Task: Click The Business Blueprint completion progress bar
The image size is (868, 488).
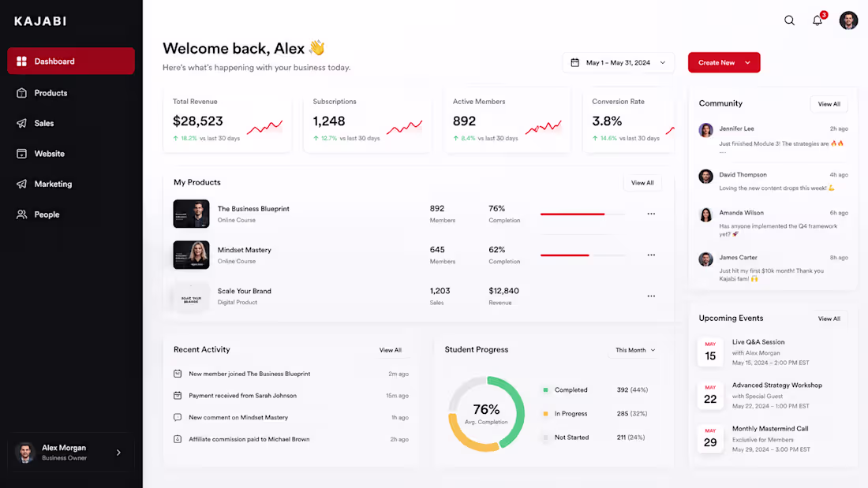Action: pos(582,214)
